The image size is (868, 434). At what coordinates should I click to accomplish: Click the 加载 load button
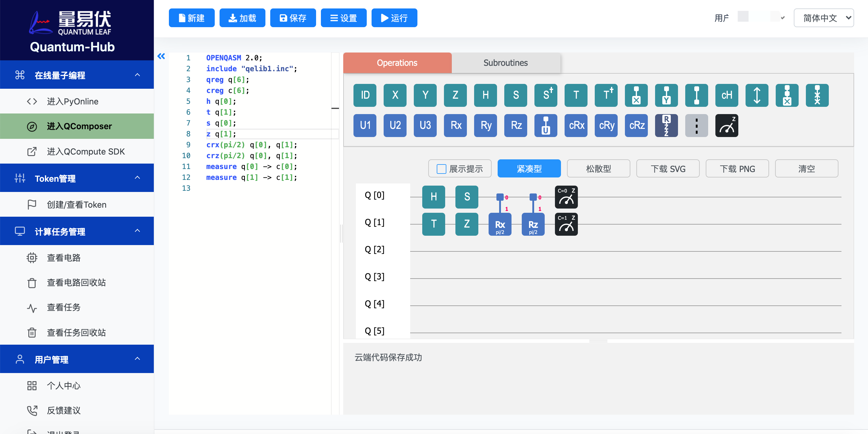[242, 18]
